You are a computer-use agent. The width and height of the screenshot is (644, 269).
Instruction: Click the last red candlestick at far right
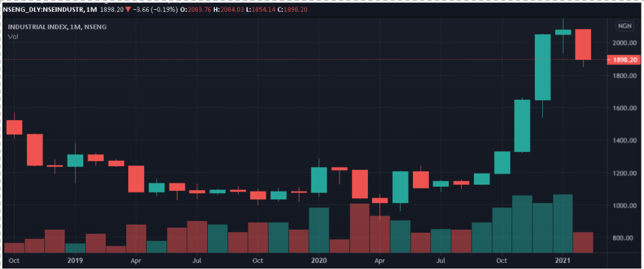583,44
